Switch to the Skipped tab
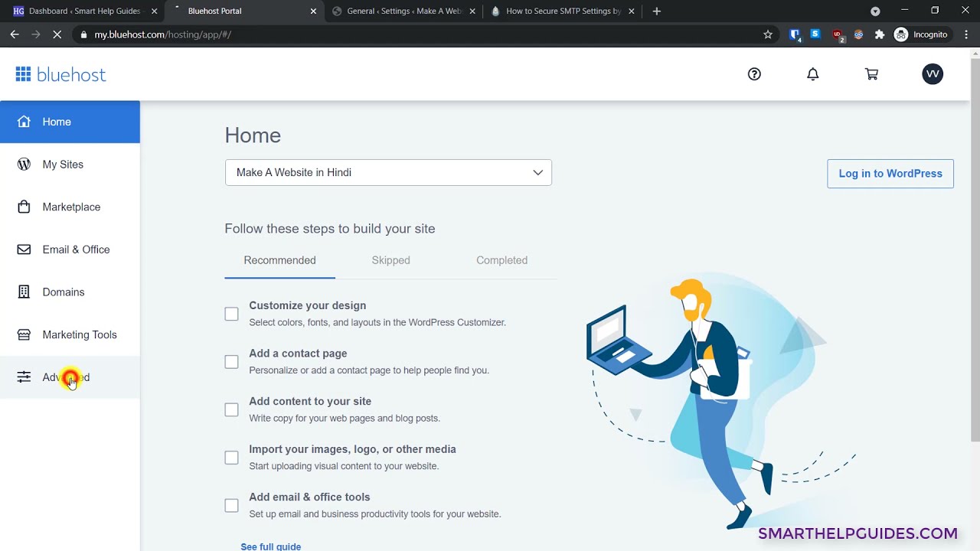Viewport: 980px width, 551px height. tap(390, 260)
